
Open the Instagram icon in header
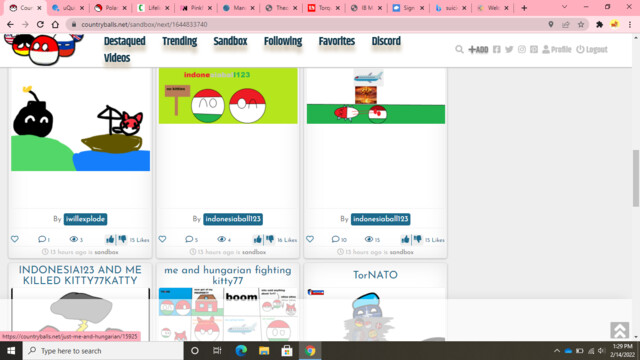[x=522, y=49]
